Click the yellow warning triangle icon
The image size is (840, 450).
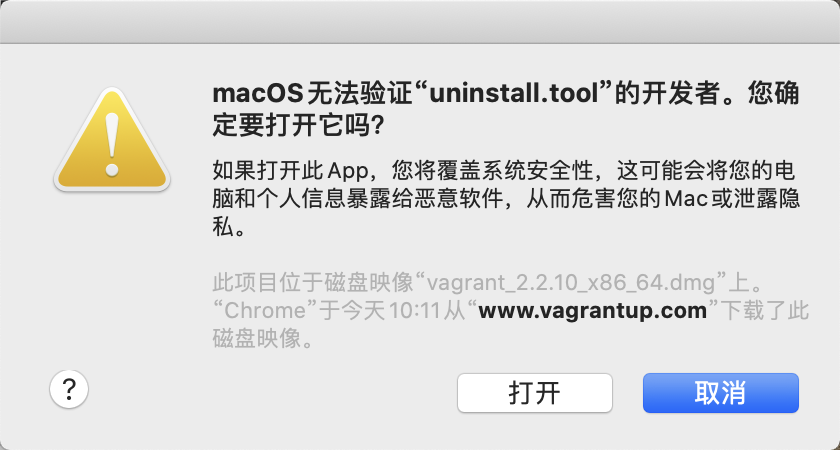pyautogui.click(x=112, y=139)
